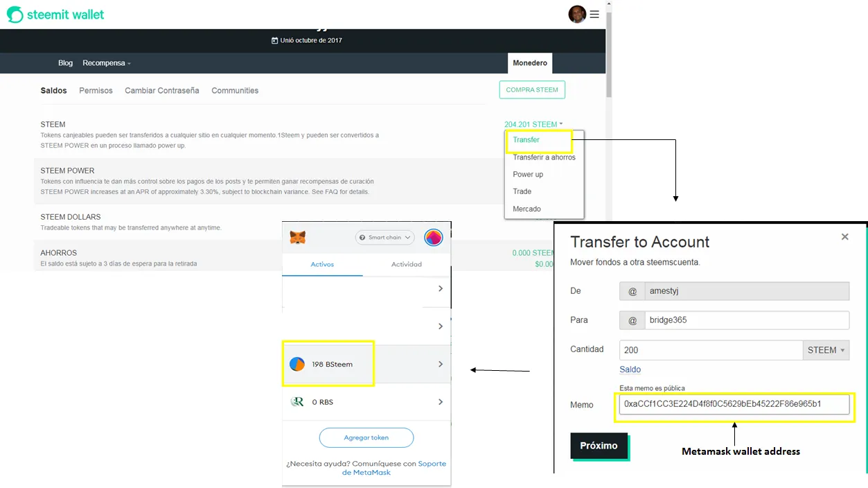Click the Cantidad amount field
868x488 pixels.
coord(711,350)
